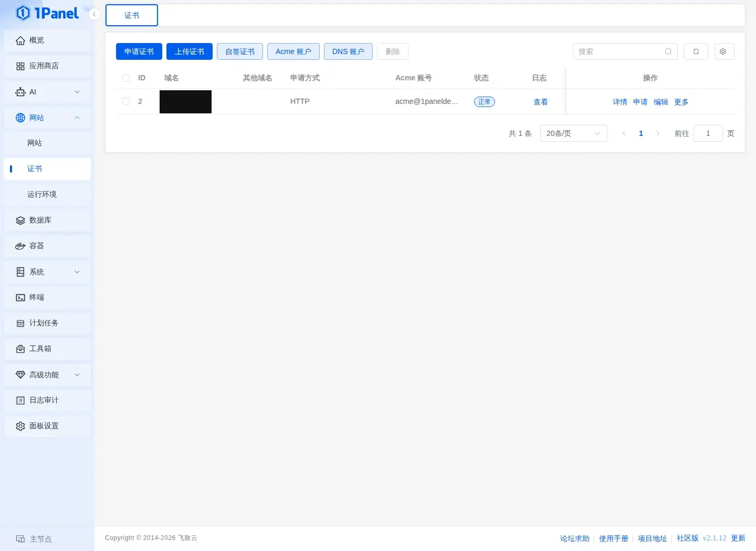The image size is (756, 551).
Task: Click the AI robot icon
Action: pyautogui.click(x=20, y=92)
